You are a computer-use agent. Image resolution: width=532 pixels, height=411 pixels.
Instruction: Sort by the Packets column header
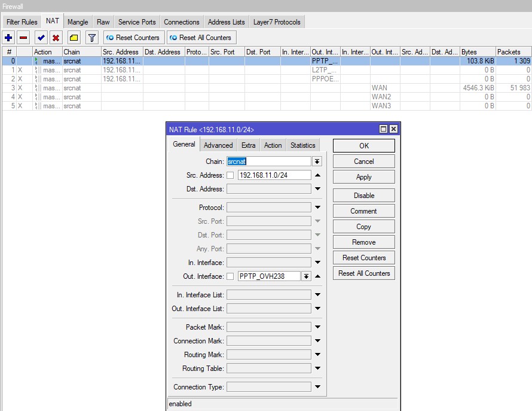pyautogui.click(x=513, y=52)
